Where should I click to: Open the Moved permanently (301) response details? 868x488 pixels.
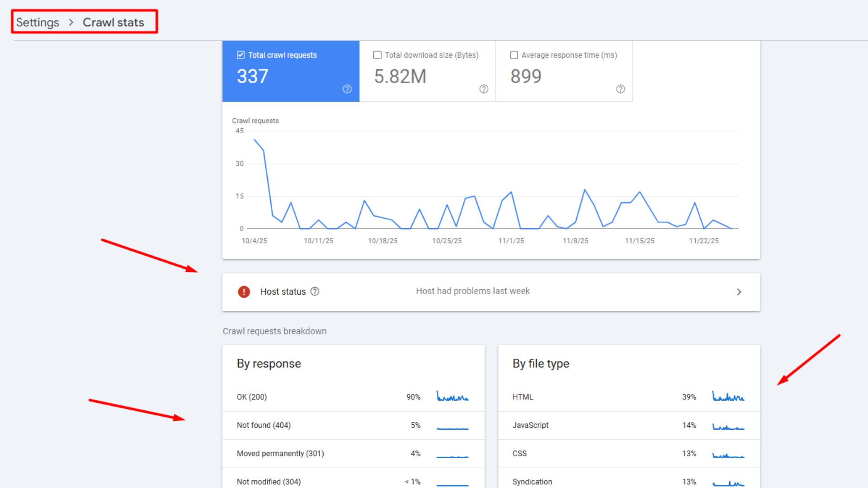coord(280,453)
